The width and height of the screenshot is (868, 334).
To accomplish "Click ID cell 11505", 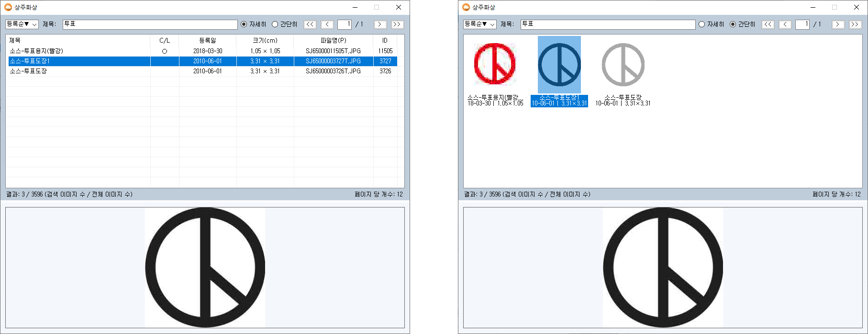I will click(385, 51).
